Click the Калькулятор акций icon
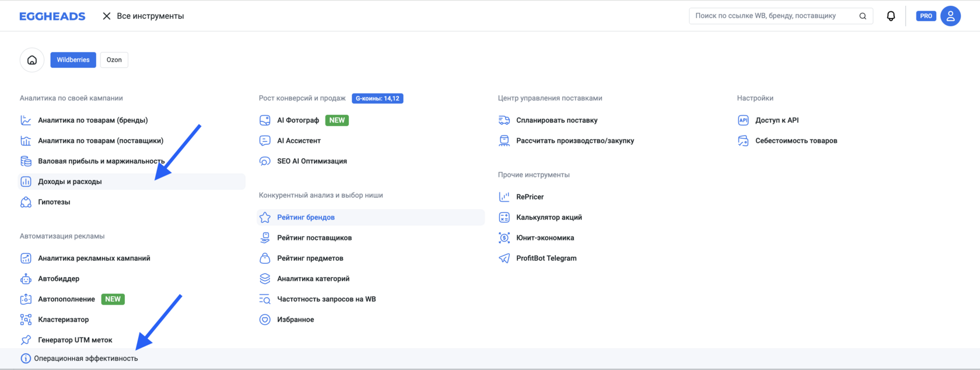 pyautogui.click(x=504, y=217)
